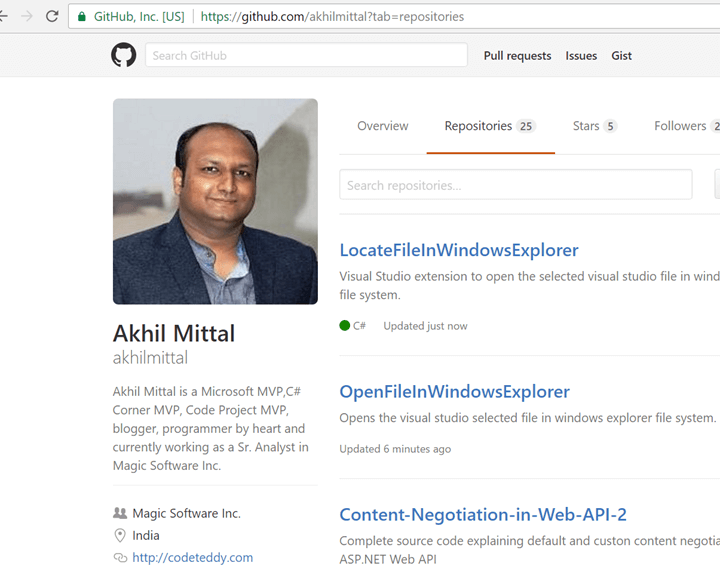Click Akhil Mittal's profile photo
The width and height of the screenshot is (720, 572).
(215, 201)
